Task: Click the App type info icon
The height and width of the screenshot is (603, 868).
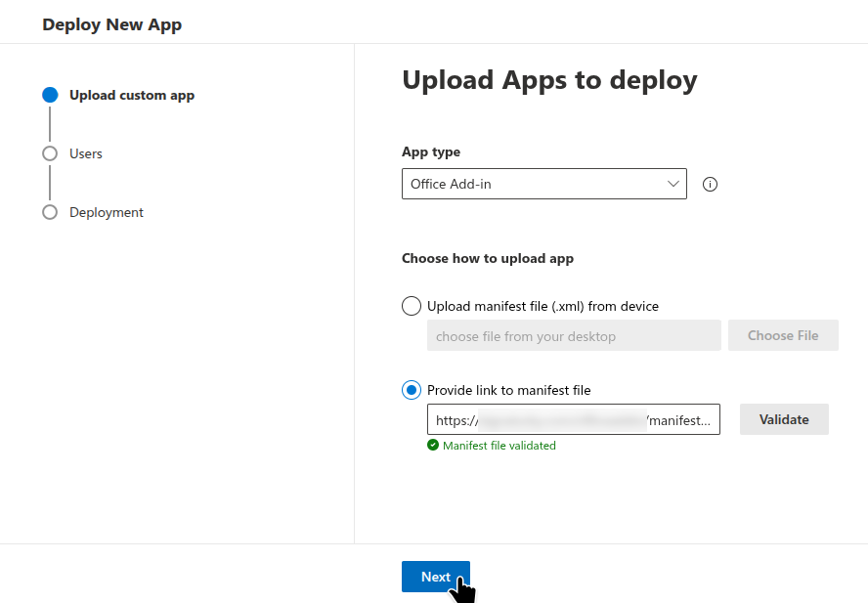Action: pyautogui.click(x=710, y=185)
